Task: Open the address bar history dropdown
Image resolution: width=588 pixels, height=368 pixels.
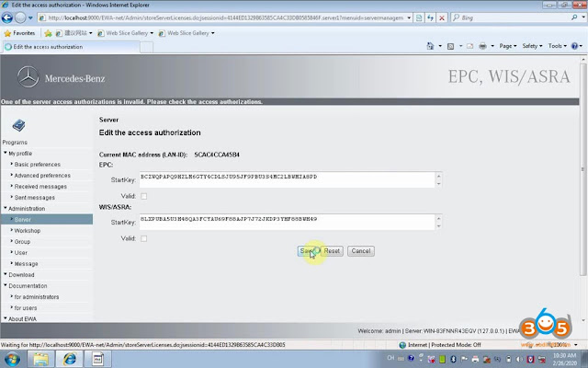Action: (x=409, y=17)
